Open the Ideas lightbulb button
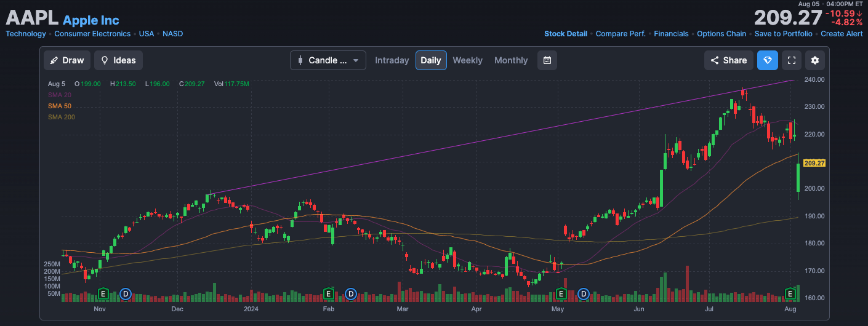Viewport: 868px width, 326px height. tap(118, 60)
